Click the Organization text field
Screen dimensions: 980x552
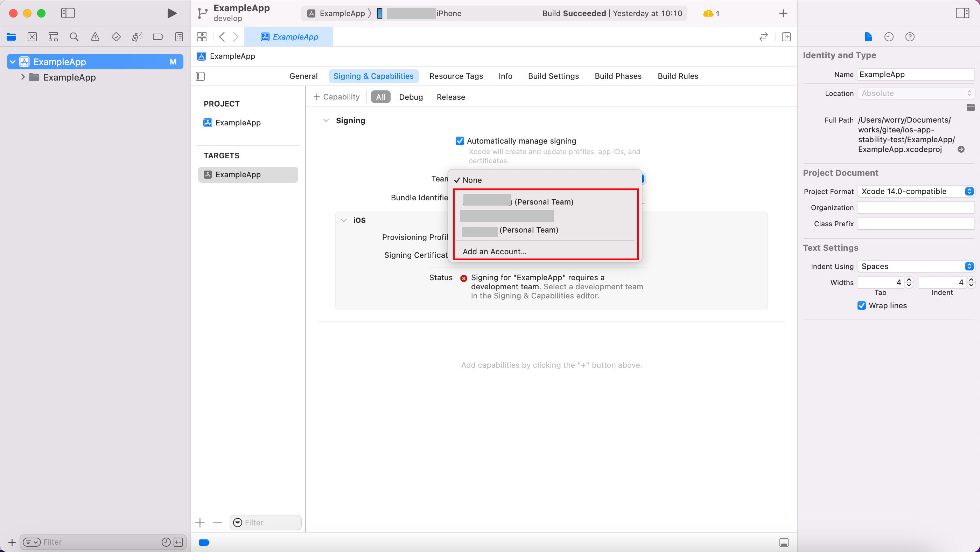tap(915, 208)
